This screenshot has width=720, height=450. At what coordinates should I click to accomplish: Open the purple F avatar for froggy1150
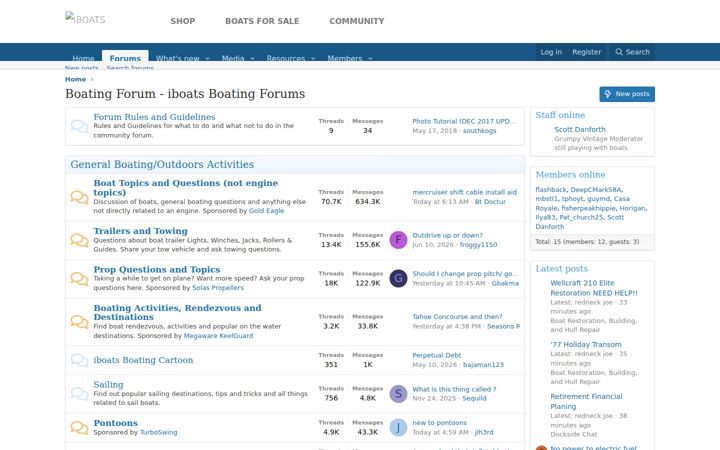tap(398, 240)
